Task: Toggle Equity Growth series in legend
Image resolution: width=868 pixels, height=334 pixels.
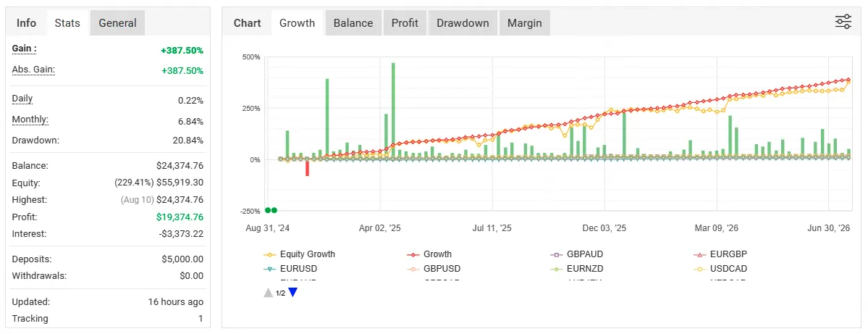Action: tap(300, 254)
